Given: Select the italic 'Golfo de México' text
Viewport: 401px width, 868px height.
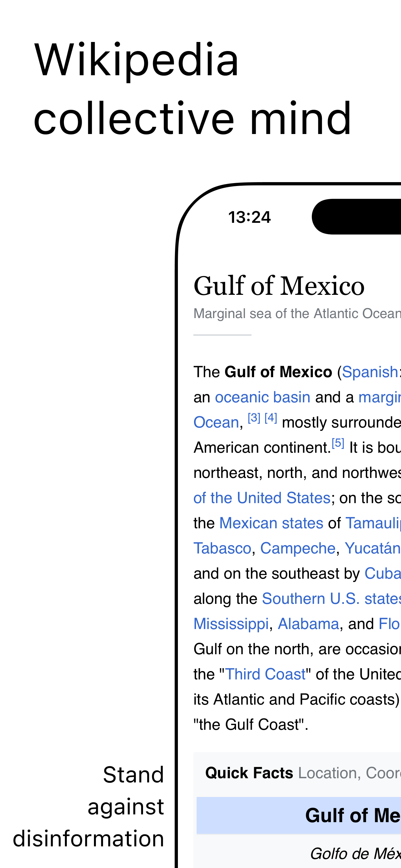Looking at the screenshot, I should coord(355,854).
